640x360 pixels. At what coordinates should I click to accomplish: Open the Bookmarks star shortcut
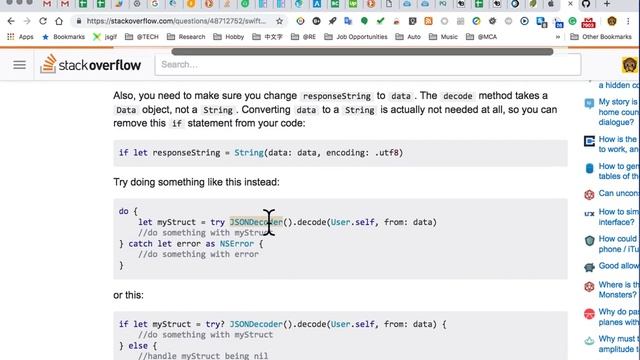click(x=64, y=37)
